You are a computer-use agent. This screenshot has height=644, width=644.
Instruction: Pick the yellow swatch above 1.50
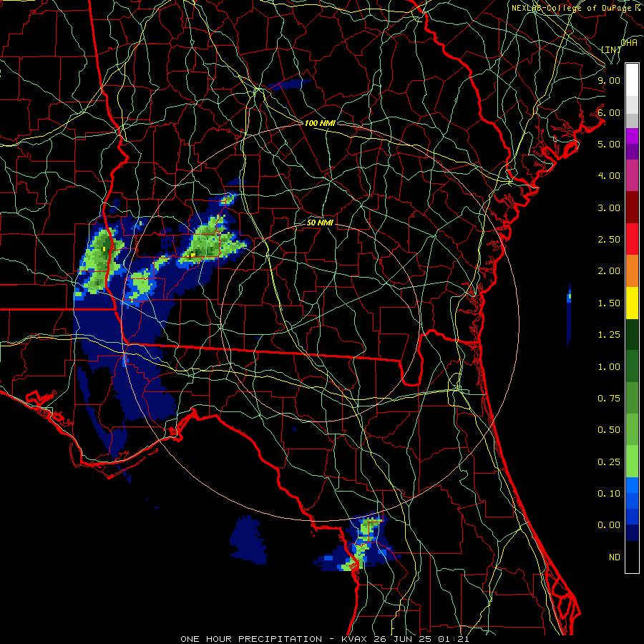[632, 303]
